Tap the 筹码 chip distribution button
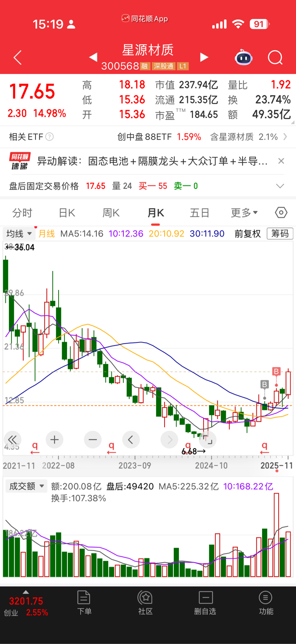296x644 pixels. click(x=280, y=234)
